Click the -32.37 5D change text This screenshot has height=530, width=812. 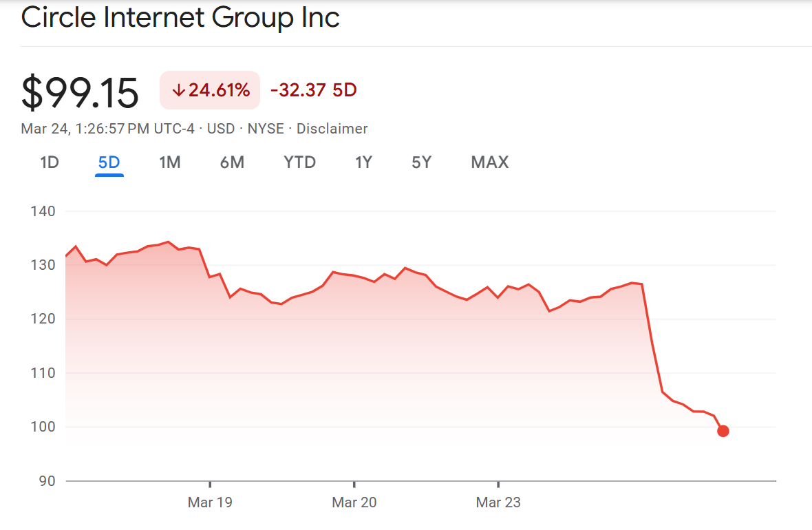pos(313,89)
